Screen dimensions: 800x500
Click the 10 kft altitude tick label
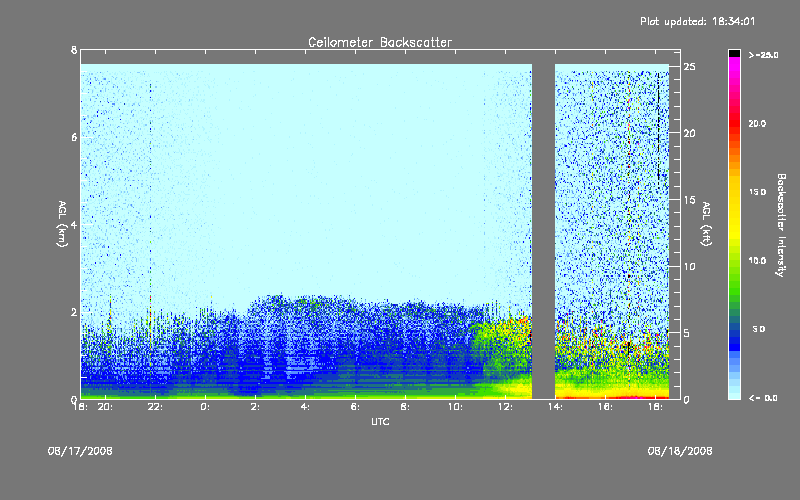click(689, 266)
